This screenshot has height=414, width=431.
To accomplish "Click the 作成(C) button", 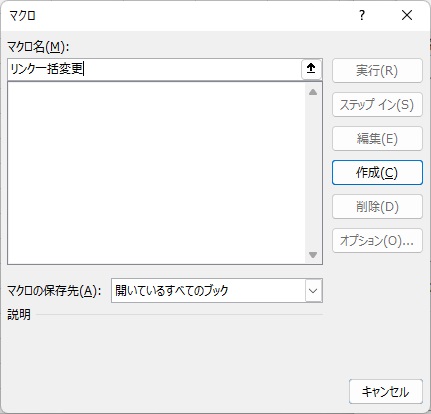I will click(377, 173).
